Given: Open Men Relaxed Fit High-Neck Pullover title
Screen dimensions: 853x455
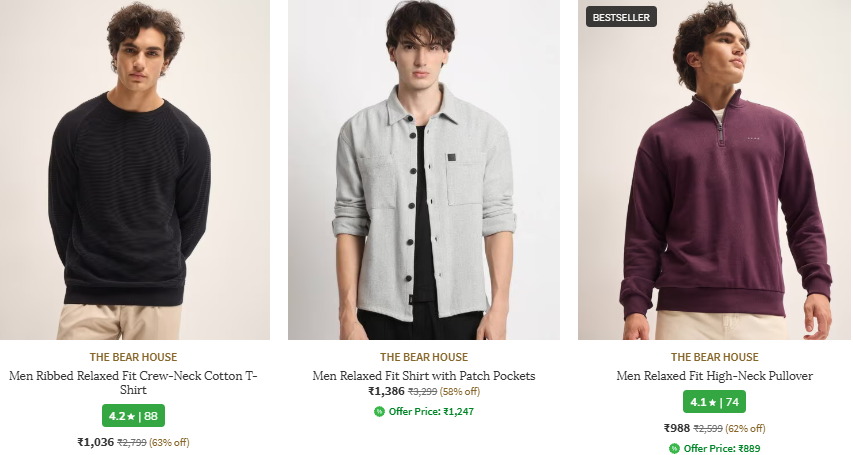Looking at the screenshot, I should [714, 376].
